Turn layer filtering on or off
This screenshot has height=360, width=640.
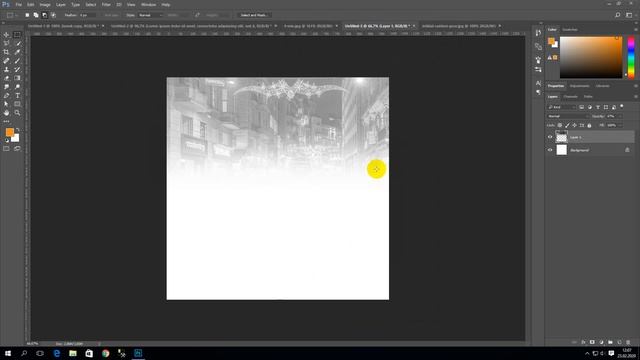[622, 106]
